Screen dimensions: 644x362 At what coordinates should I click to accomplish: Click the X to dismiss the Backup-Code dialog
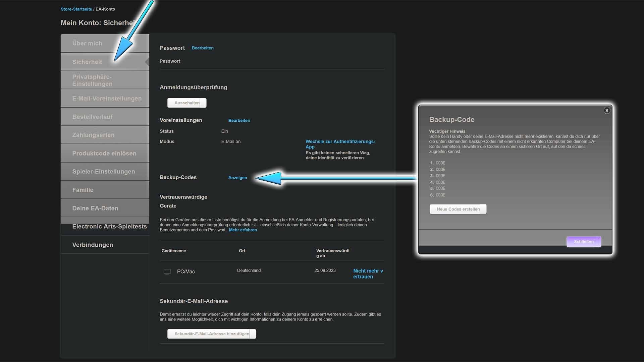coord(607,110)
